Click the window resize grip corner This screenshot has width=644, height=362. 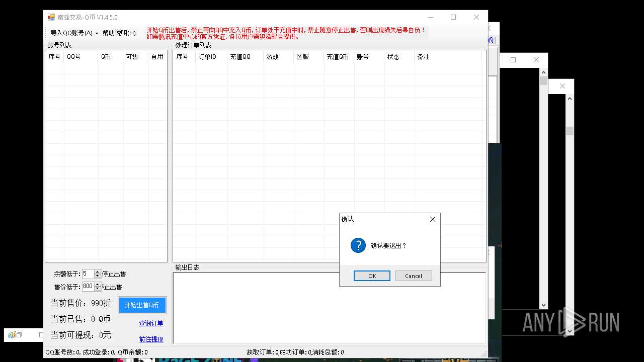pyautogui.click(x=485, y=354)
